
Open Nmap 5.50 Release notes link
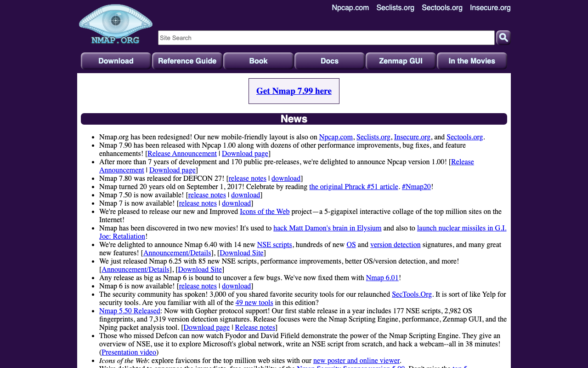click(255, 328)
